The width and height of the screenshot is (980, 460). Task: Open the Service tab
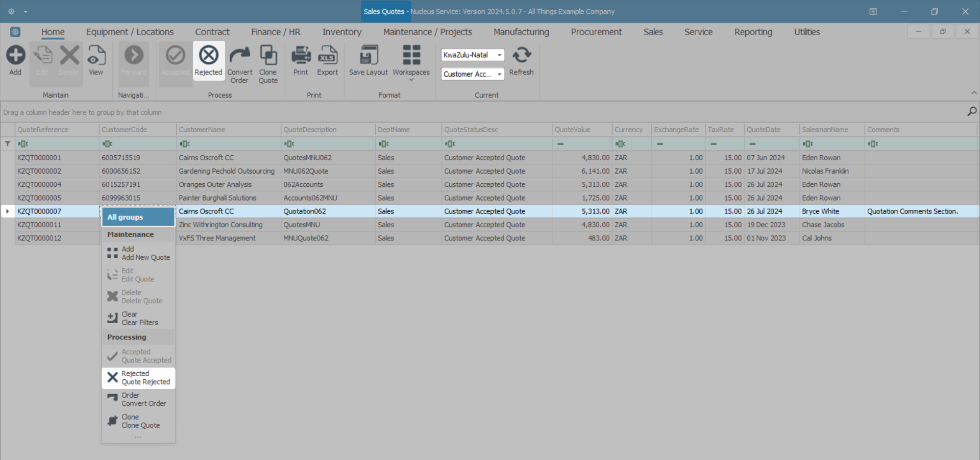pos(698,32)
